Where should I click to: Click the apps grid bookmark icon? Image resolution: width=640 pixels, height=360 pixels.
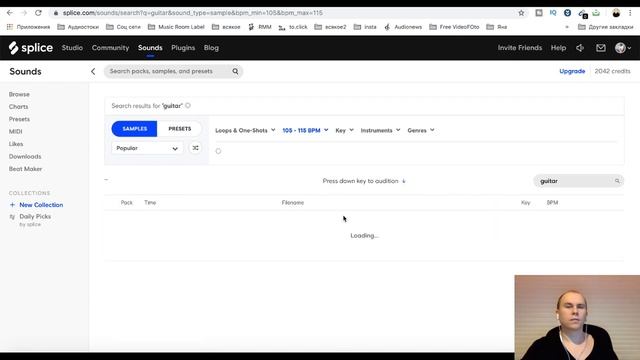click(x=10, y=27)
